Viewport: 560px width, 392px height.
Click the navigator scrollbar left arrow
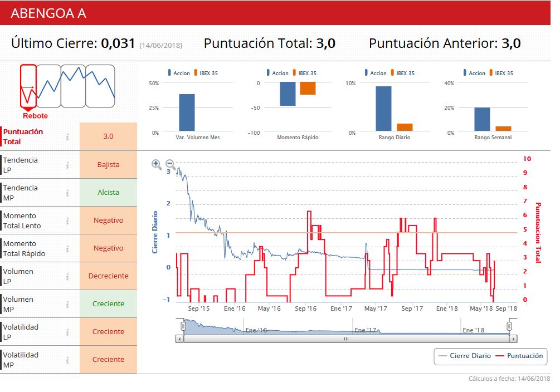179,339
